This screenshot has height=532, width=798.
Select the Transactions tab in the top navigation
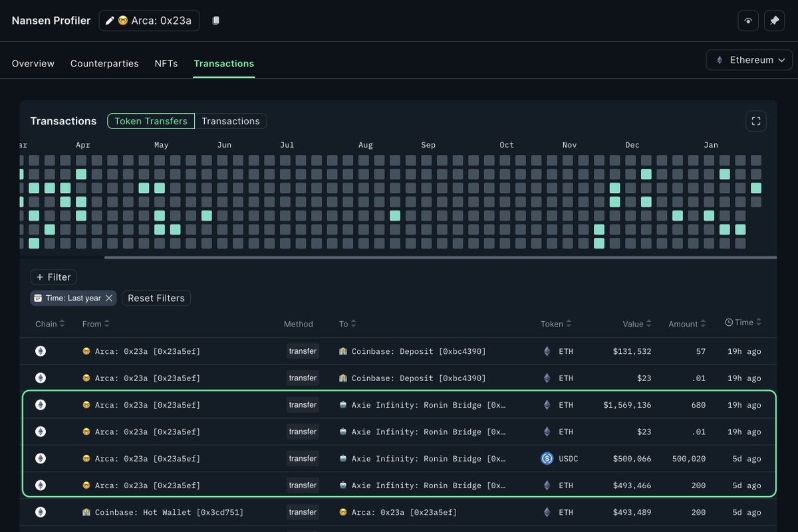point(224,64)
